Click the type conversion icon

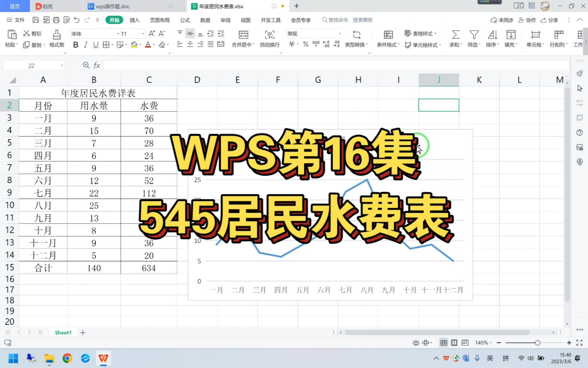coord(356,35)
